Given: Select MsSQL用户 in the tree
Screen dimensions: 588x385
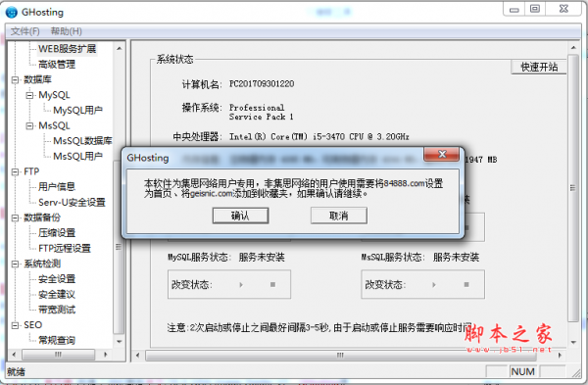Looking at the screenshot, I should tap(77, 156).
